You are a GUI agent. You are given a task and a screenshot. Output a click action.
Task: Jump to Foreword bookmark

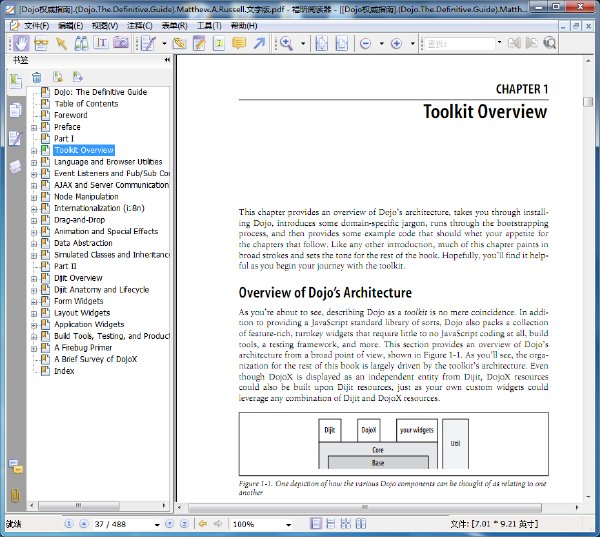[71, 115]
